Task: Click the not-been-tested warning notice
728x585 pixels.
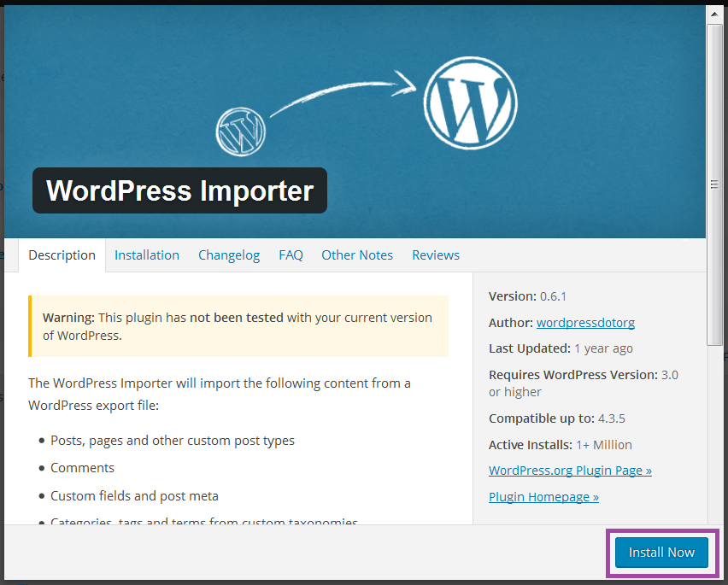Action: coord(238,326)
